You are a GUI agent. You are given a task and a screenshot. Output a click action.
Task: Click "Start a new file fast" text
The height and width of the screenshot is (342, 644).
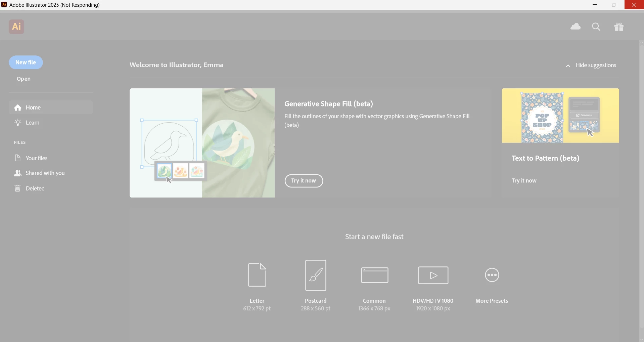374,237
